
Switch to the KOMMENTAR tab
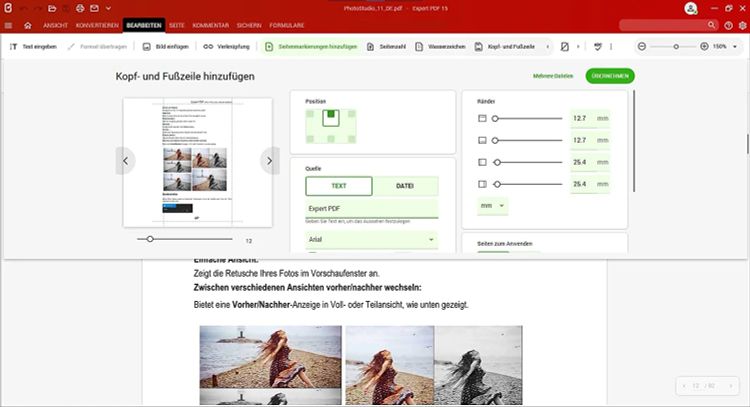tap(210, 25)
